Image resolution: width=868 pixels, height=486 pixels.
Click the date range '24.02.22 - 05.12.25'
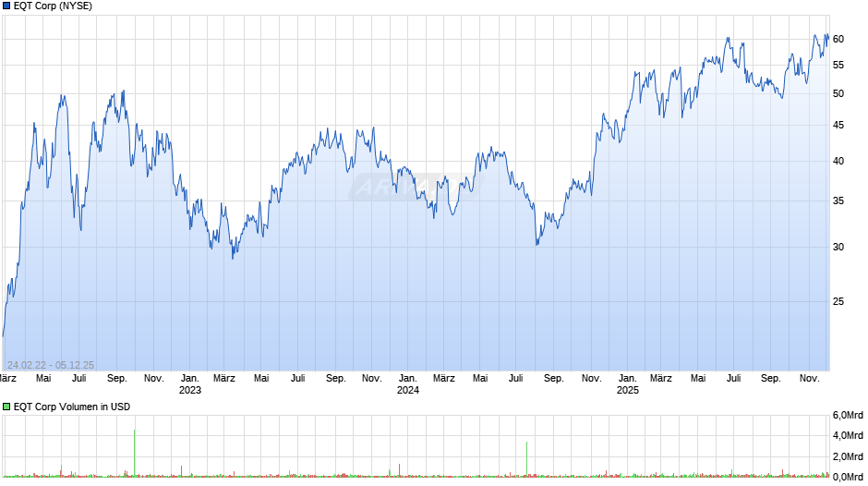coord(51,365)
